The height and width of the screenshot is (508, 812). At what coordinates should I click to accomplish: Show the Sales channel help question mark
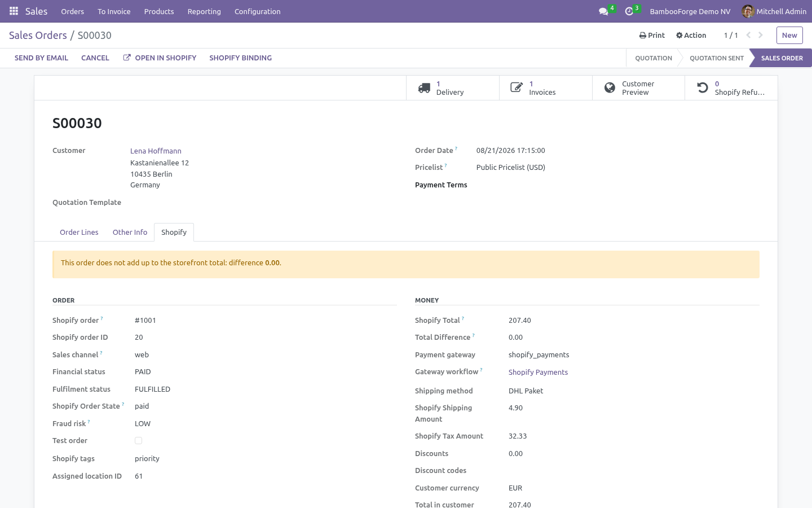tap(101, 353)
